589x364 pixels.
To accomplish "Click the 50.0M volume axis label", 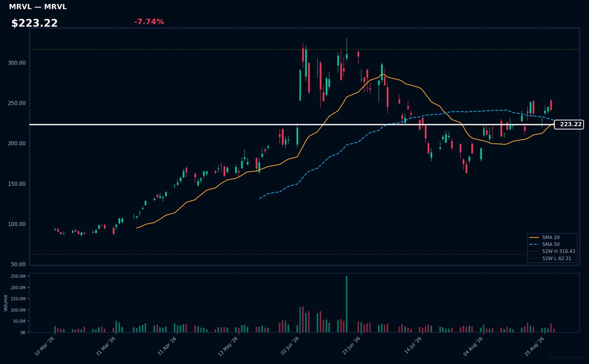I will pos(19,321).
